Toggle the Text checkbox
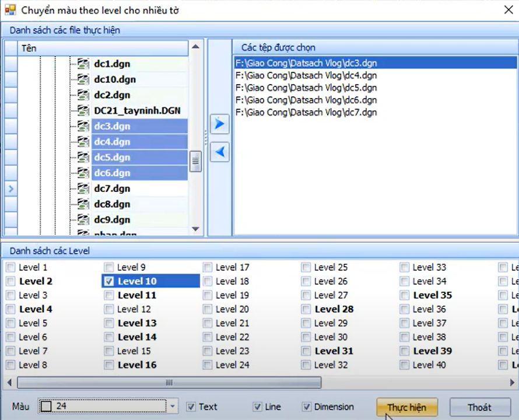The height and width of the screenshot is (420, 519). click(191, 407)
